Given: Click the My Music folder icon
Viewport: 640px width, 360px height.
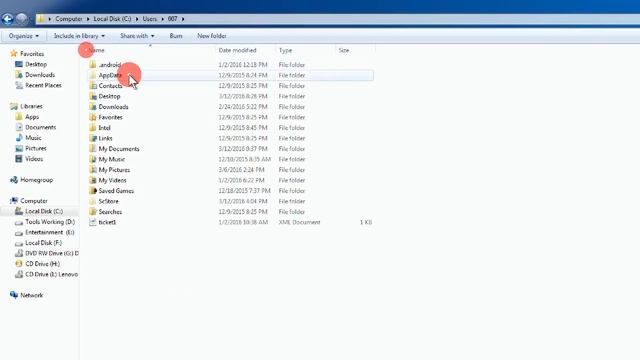Looking at the screenshot, I should tap(93, 159).
